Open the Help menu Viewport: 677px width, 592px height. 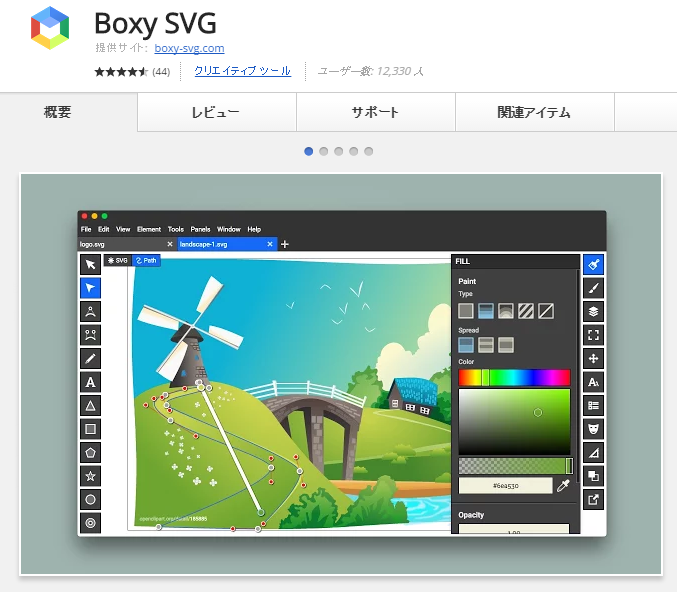tap(254, 229)
